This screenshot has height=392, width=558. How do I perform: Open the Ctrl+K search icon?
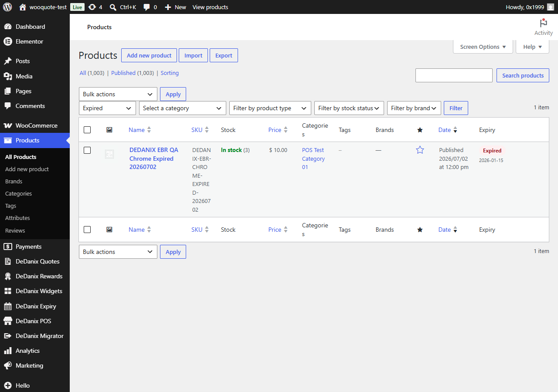[x=113, y=7]
